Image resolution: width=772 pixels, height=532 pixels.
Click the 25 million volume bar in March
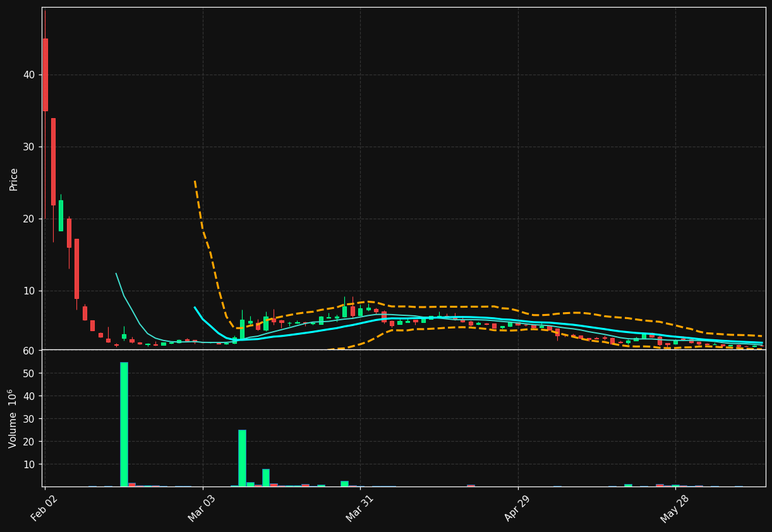tap(242, 458)
